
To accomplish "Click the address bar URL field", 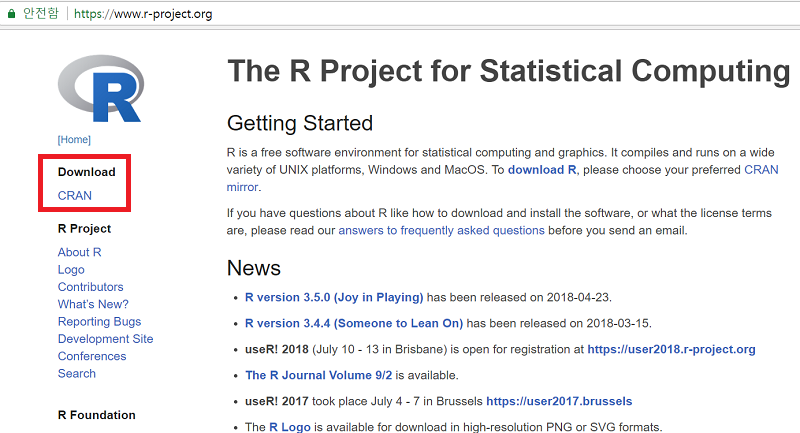I will pos(143,14).
